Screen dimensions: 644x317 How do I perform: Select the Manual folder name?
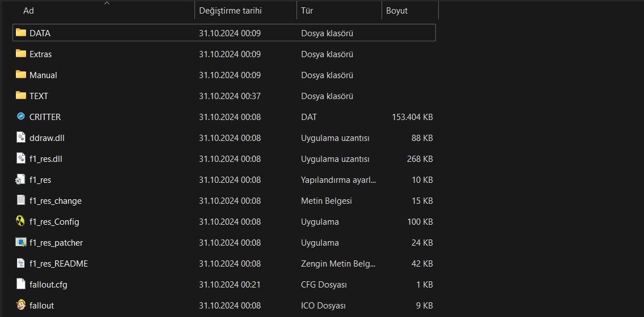(43, 75)
